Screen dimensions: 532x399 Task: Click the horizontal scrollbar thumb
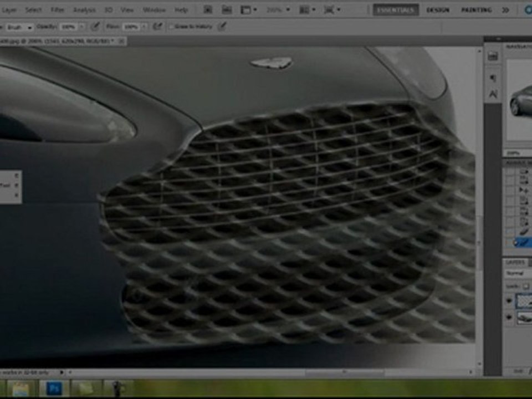(344, 372)
